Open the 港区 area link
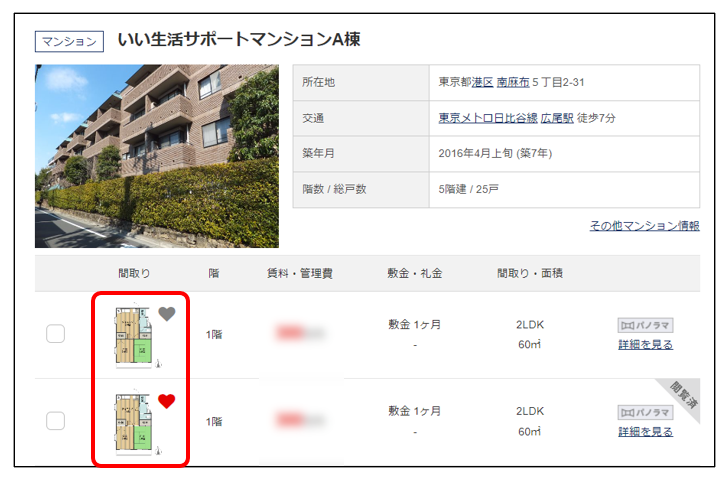726x479 pixels. (x=481, y=82)
